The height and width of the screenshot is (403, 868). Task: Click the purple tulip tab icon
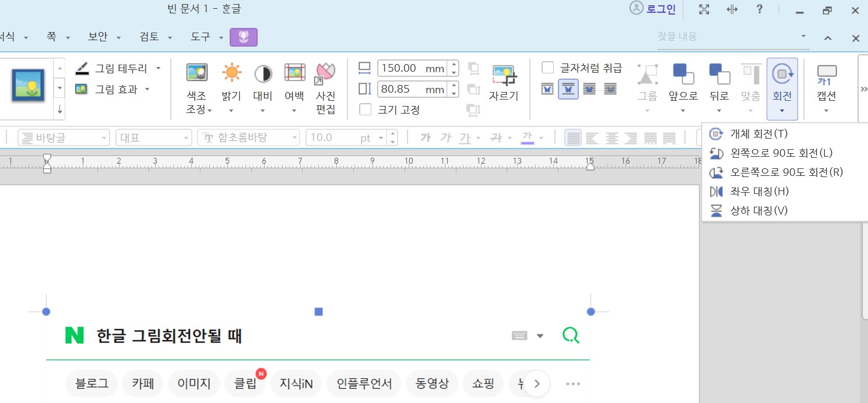pyautogui.click(x=244, y=37)
